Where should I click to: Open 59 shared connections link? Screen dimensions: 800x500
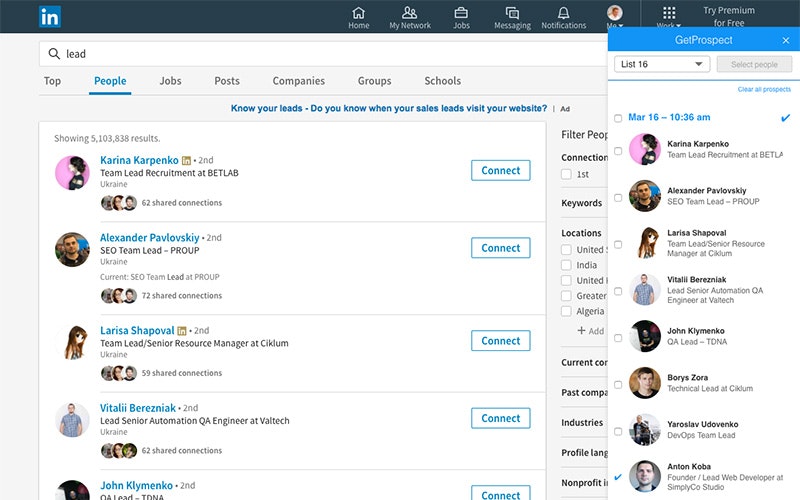click(182, 373)
